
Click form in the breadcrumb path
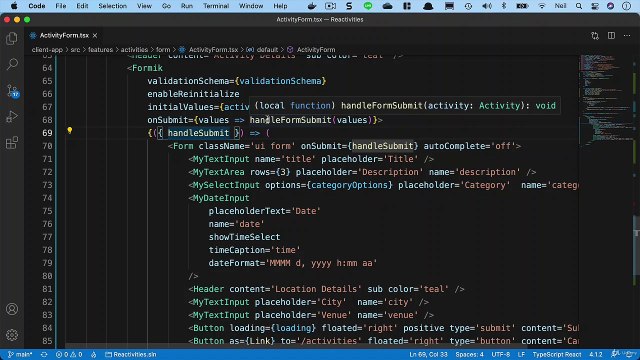click(163, 50)
